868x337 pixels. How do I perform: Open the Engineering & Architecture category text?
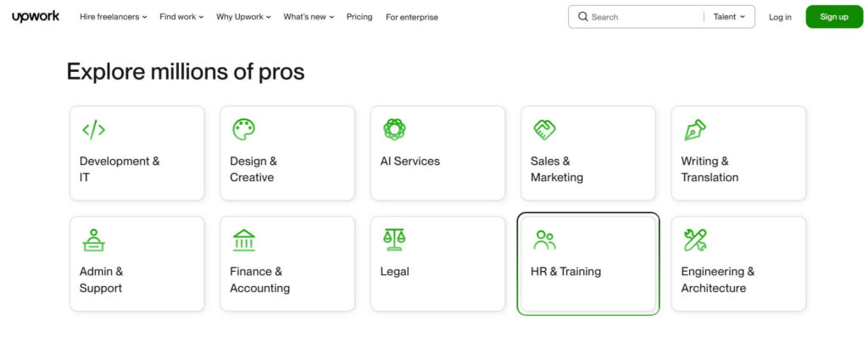click(718, 280)
